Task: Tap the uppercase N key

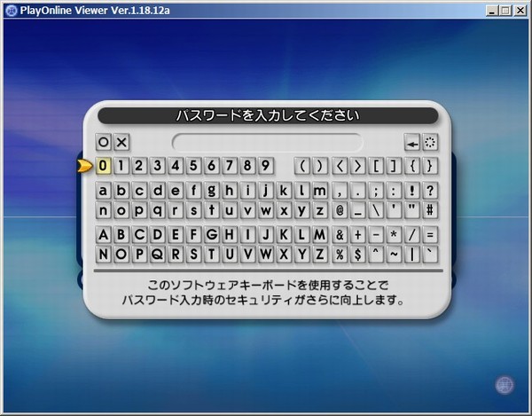Action: point(103,255)
